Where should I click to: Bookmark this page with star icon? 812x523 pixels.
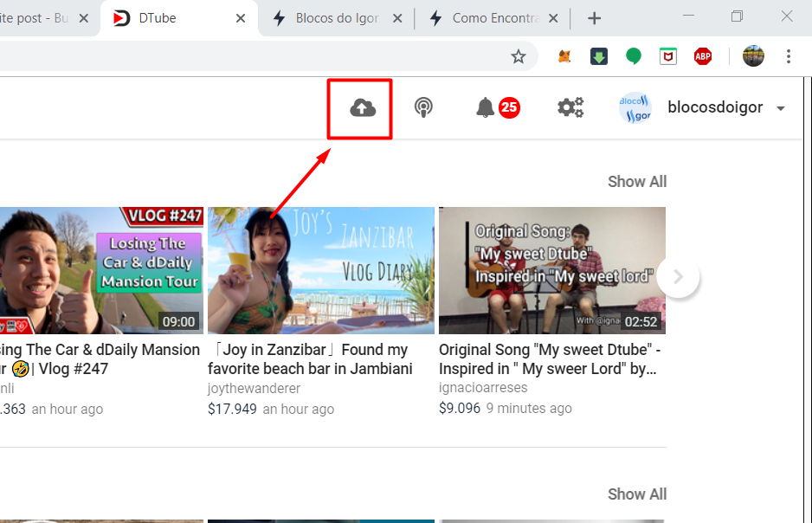coord(519,56)
